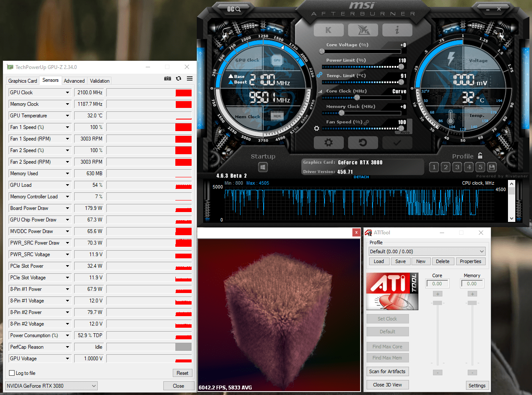The image size is (532, 395).
Task: Expand the GPU Voltage sensor dropdown
Action: pyautogui.click(x=67, y=359)
